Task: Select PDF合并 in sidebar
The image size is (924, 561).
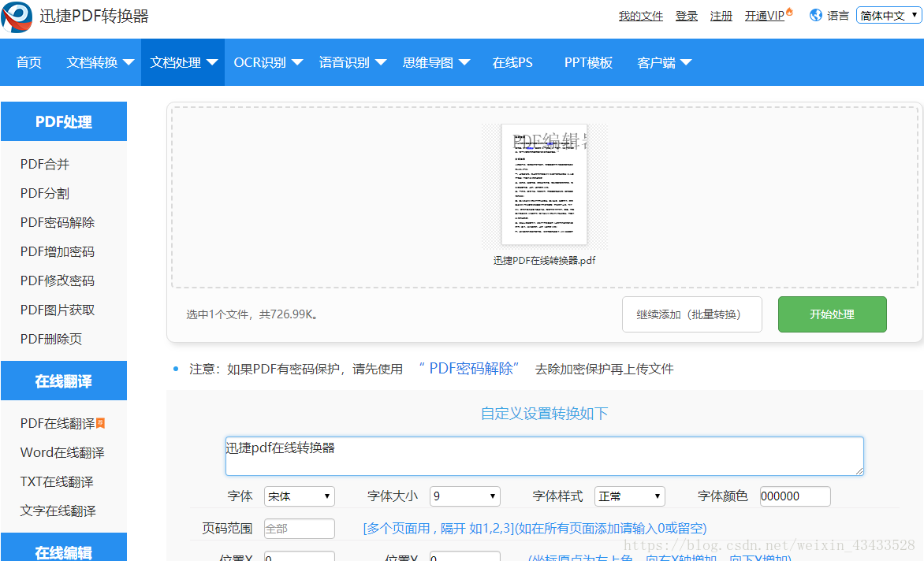Action: click(45, 164)
